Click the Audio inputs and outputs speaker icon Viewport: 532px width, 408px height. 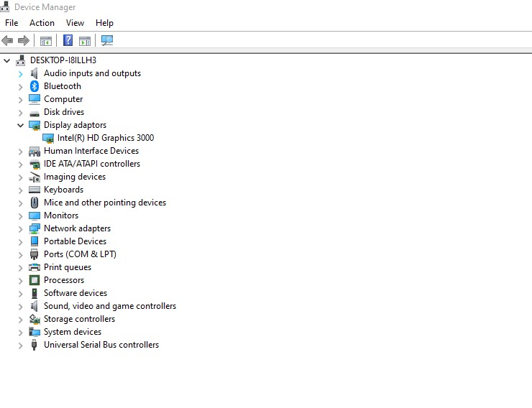35,73
